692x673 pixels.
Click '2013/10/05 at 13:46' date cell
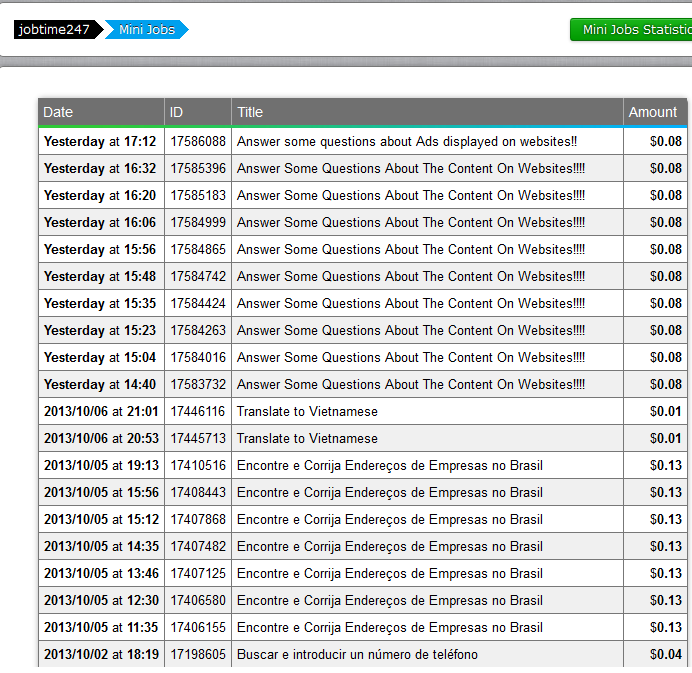click(101, 573)
